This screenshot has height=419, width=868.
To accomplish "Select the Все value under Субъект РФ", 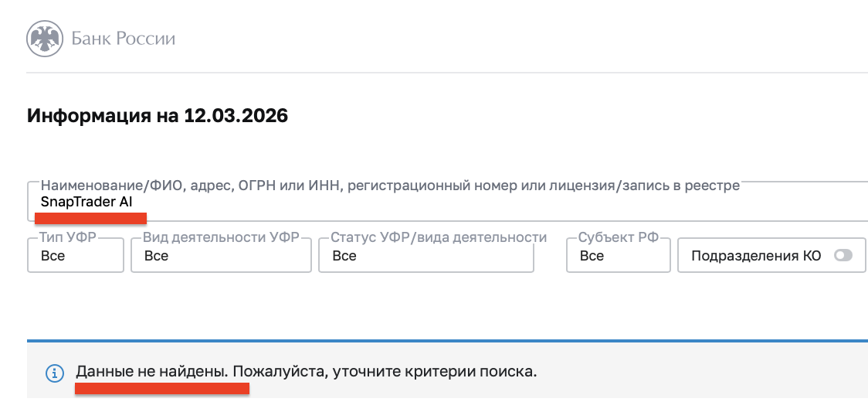I will tap(592, 256).
